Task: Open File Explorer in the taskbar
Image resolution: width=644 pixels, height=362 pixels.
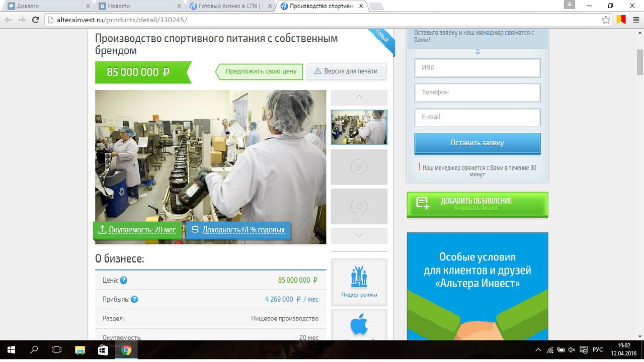Action: 79,350
